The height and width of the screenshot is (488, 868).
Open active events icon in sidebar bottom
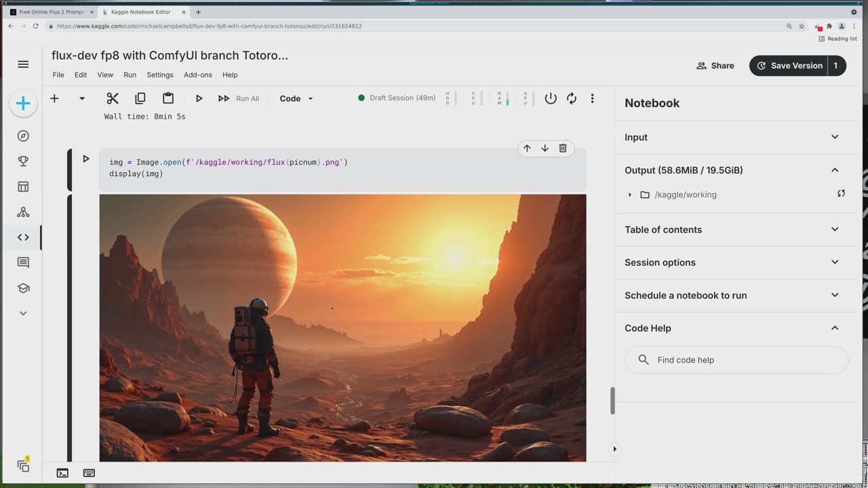click(x=24, y=466)
